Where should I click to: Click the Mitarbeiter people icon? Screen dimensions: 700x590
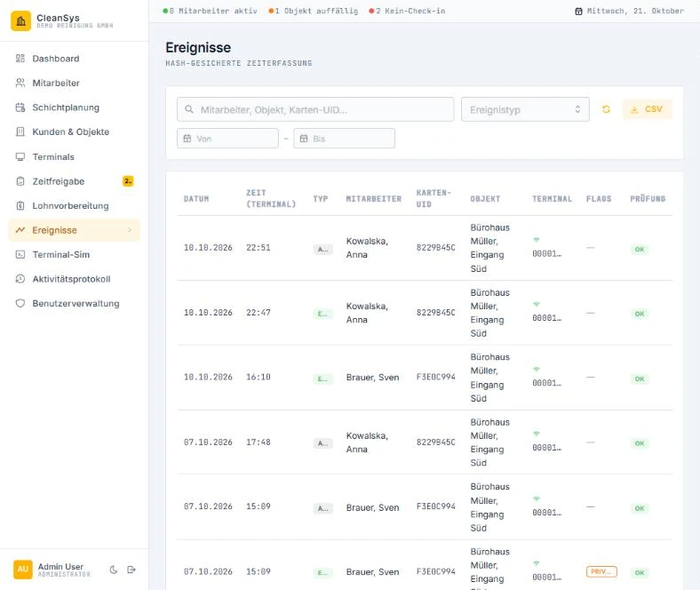(20, 83)
